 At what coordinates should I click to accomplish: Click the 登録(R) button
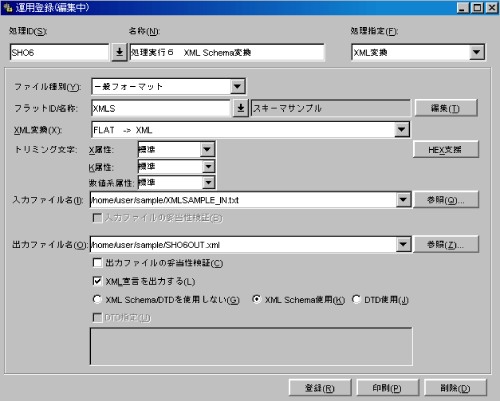point(320,388)
